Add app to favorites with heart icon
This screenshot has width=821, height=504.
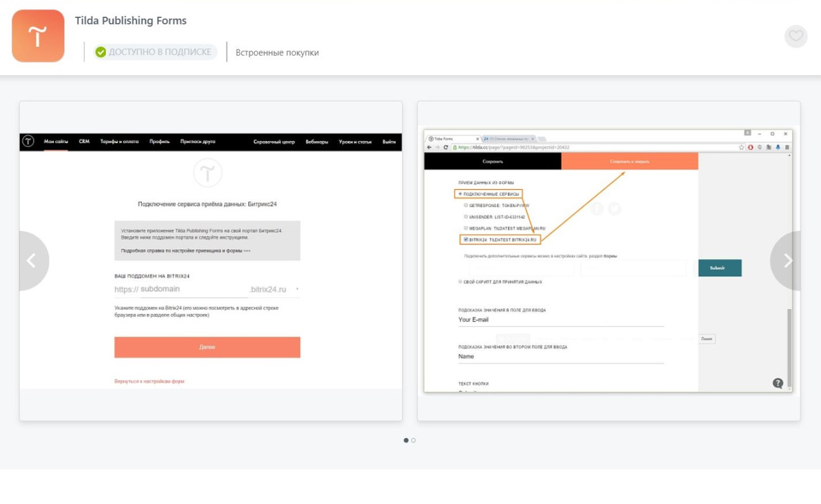(796, 36)
